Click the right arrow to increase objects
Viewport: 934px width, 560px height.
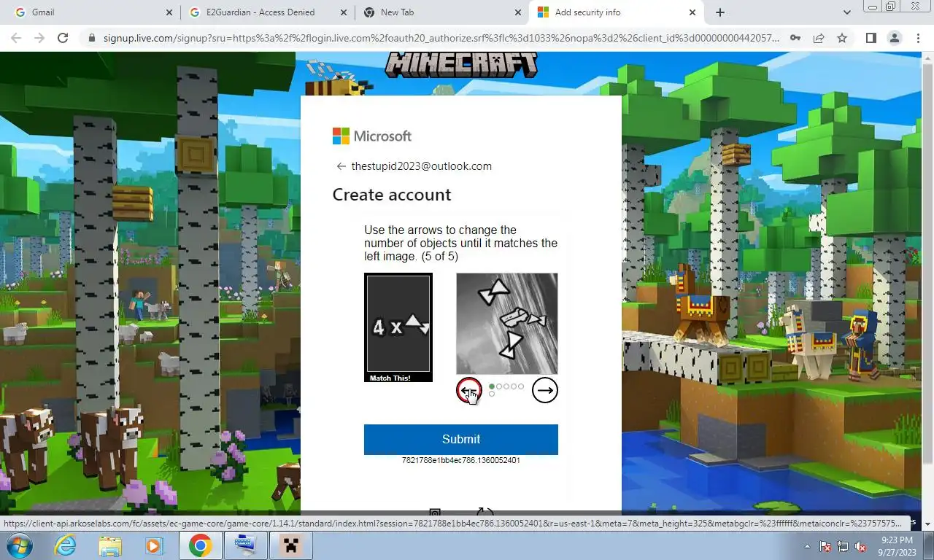[544, 391]
